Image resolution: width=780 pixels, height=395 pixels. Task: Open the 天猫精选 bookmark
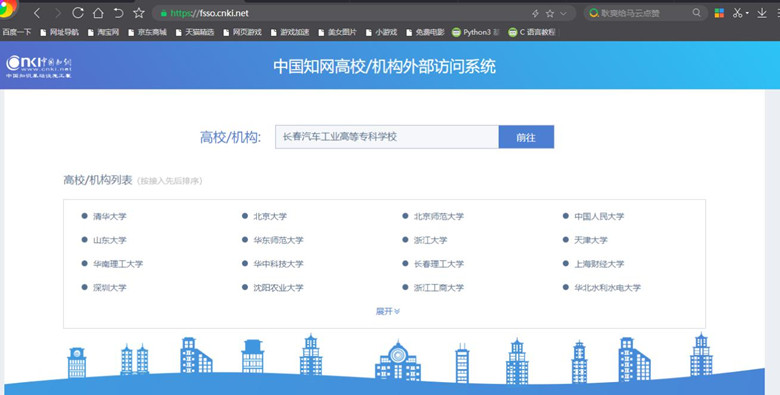(x=195, y=32)
